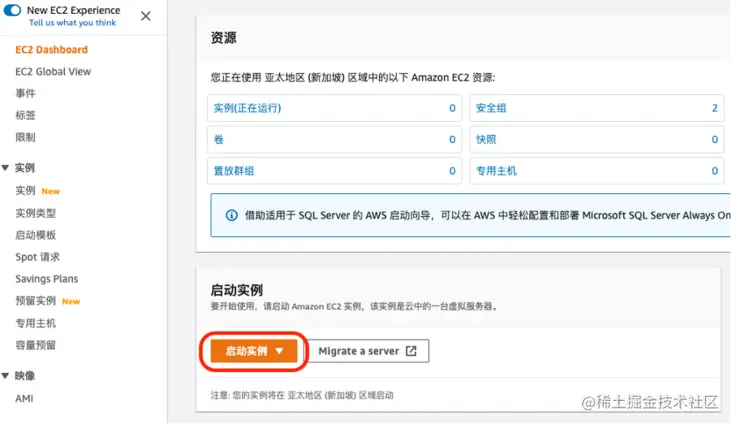This screenshot has height=424, width=732.
Task: Open the Tell us what you think link
Action: (x=72, y=23)
